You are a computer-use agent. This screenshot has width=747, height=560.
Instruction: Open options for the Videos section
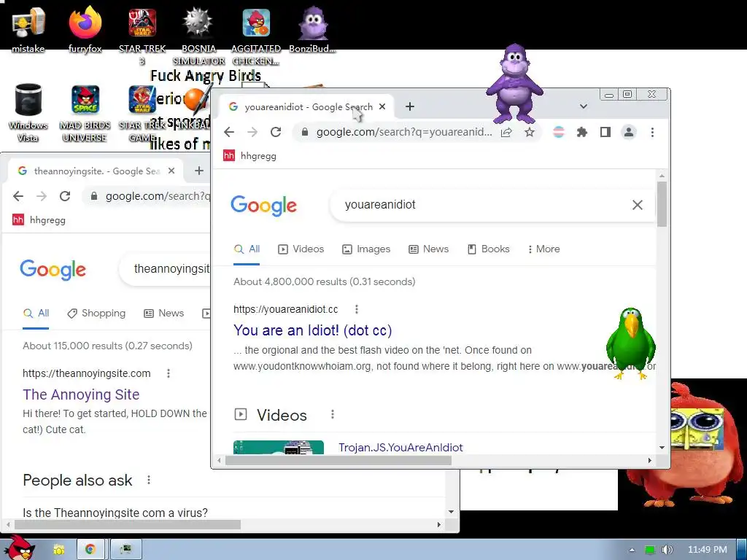click(333, 414)
